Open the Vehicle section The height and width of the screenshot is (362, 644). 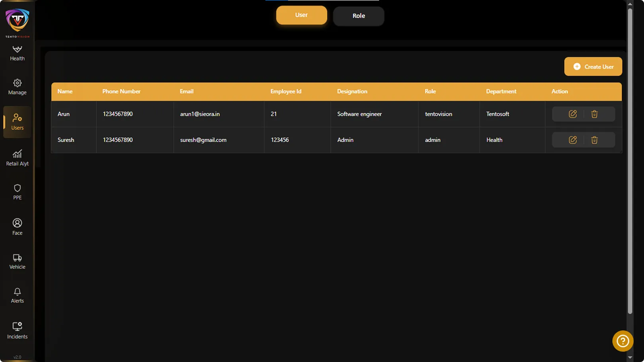tap(17, 261)
